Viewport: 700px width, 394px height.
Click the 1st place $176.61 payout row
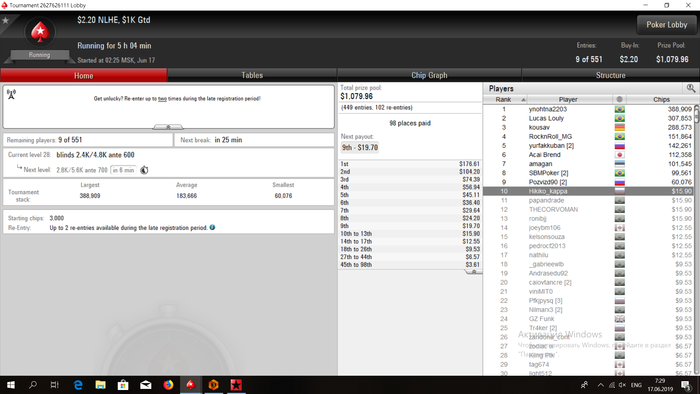(x=410, y=164)
